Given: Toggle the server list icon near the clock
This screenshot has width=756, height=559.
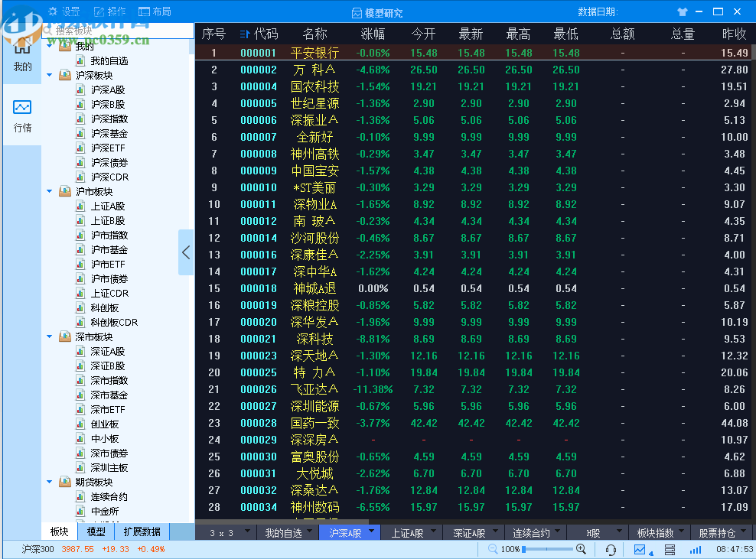Looking at the screenshot, I should pos(671,549).
